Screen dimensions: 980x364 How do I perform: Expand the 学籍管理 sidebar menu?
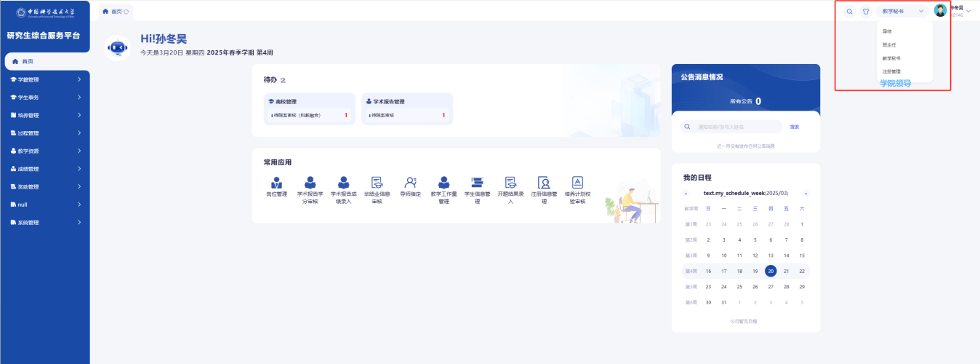45,79
